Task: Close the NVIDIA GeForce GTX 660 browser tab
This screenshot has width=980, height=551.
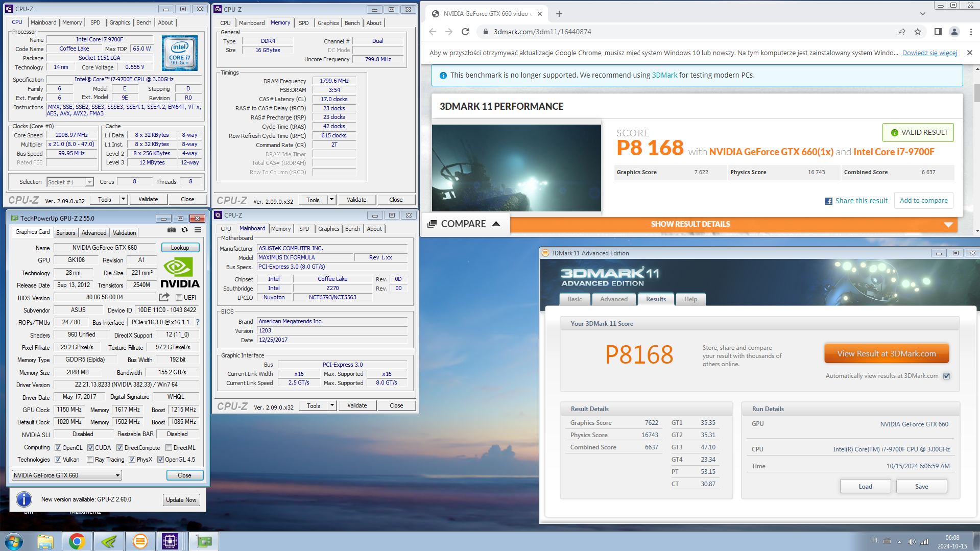Action: coord(540,14)
